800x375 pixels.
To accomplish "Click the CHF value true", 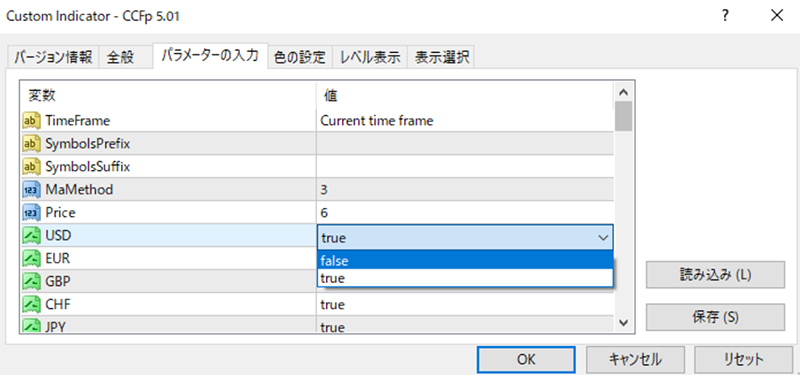I will (x=333, y=305).
